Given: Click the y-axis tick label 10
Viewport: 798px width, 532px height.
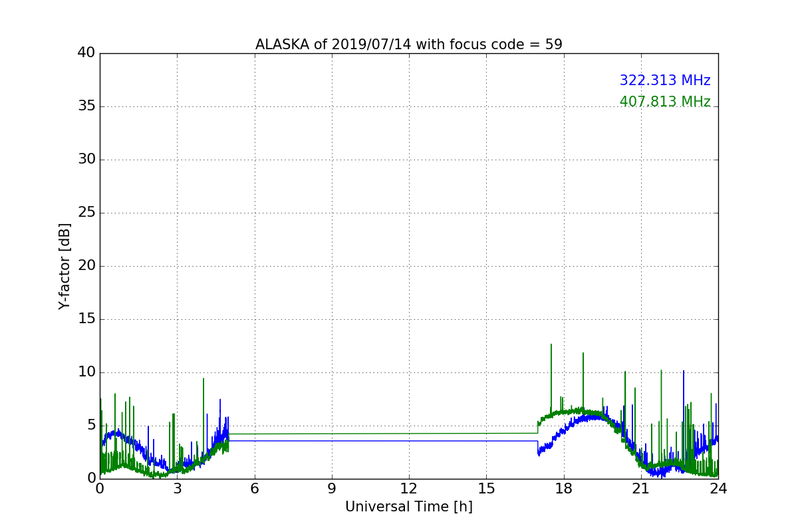Looking at the screenshot, I should 86,372.
